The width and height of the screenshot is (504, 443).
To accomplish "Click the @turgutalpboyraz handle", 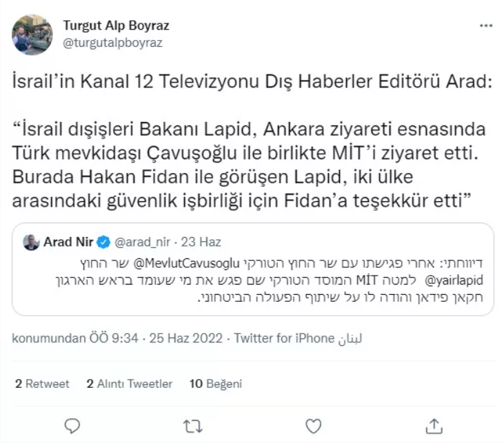I will click(112, 42).
